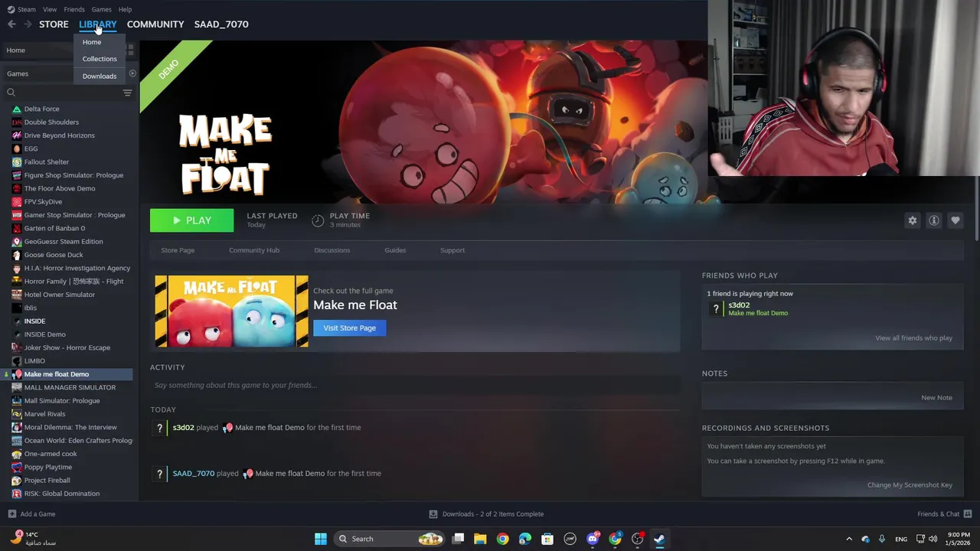
Task: Click the forward navigation arrow
Action: click(28, 24)
